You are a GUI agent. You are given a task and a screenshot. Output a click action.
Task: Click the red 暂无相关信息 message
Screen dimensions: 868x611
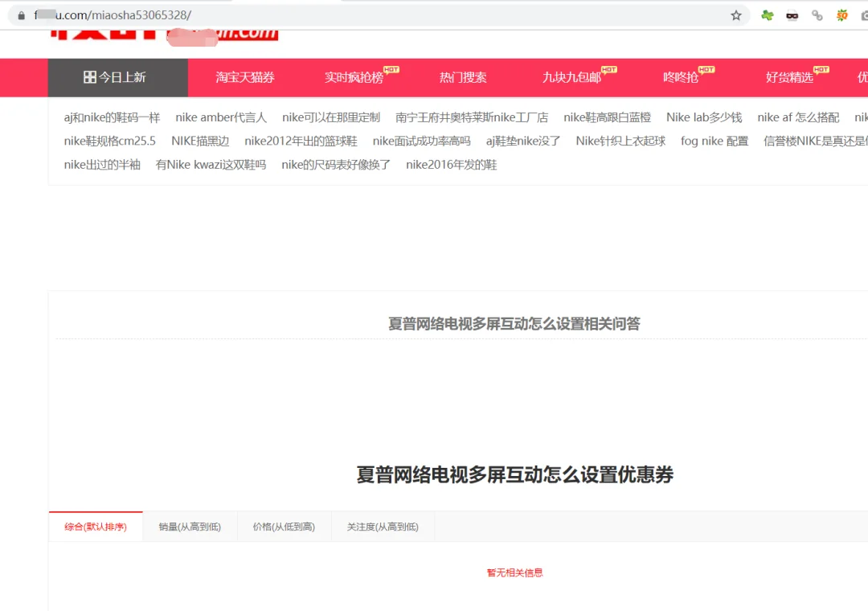click(x=515, y=572)
